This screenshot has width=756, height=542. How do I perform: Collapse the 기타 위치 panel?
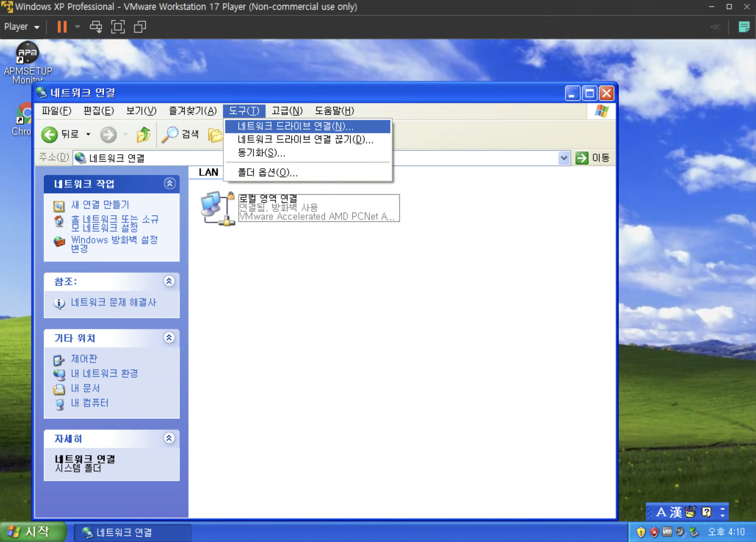tap(169, 338)
